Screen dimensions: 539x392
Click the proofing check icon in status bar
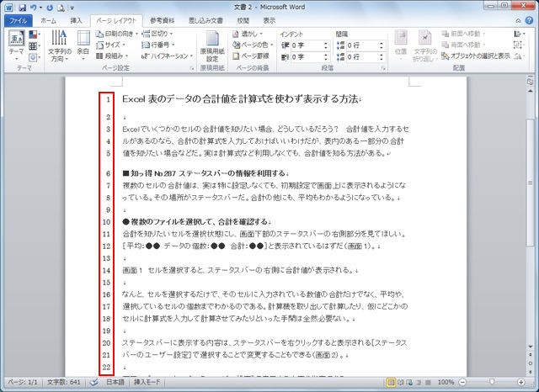(x=93, y=382)
